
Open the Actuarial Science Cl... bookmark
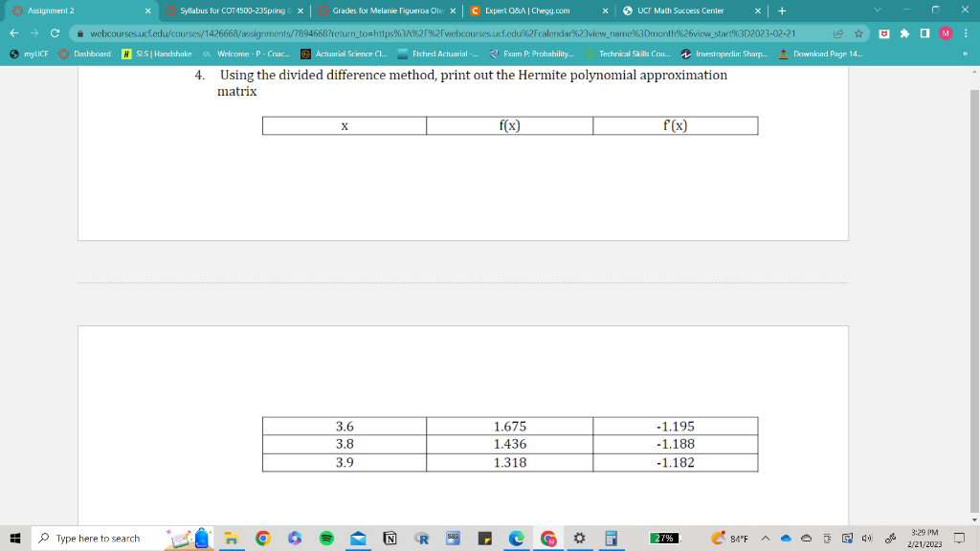[x=344, y=54]
